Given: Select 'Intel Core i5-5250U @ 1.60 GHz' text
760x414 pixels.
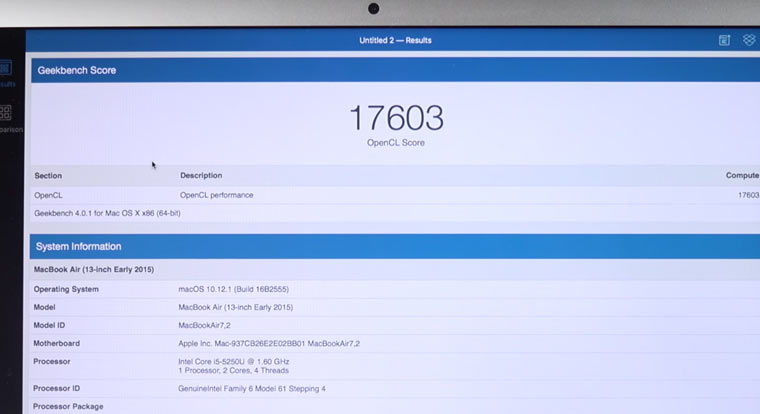Looking at the screenshot, I should tap(234, 362).
